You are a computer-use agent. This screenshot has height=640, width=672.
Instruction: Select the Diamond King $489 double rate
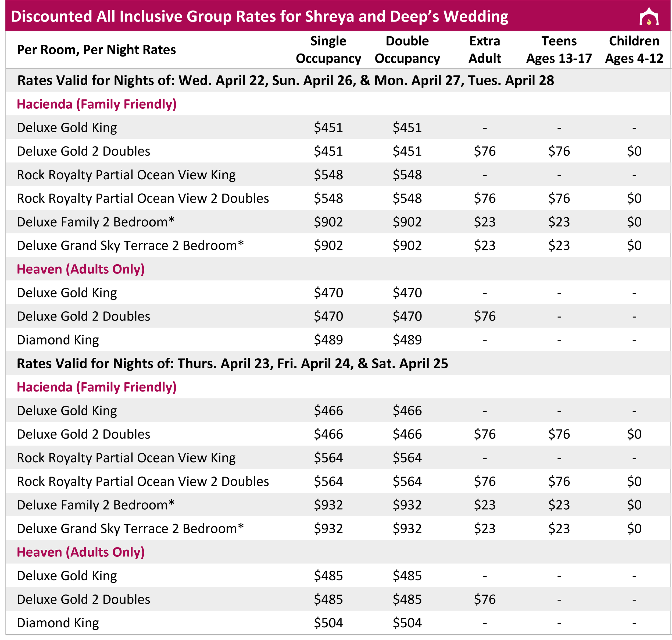point(407,340)
